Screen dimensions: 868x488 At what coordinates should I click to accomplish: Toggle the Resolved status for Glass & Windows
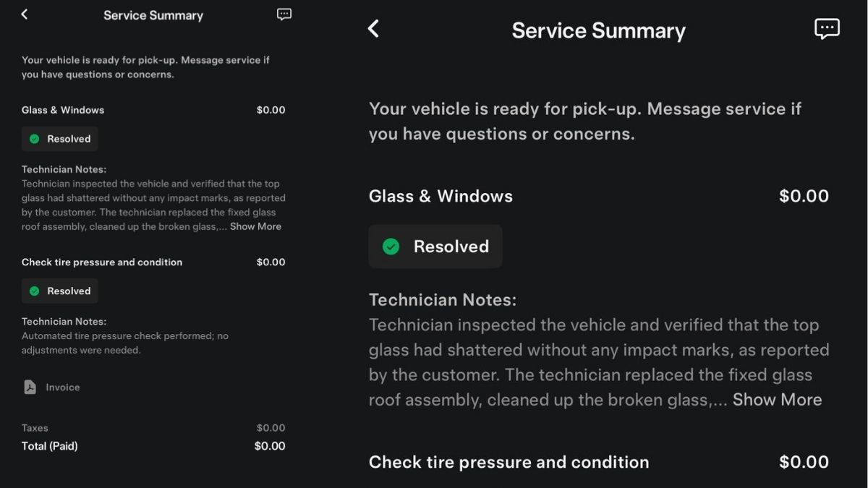point(59,138)
